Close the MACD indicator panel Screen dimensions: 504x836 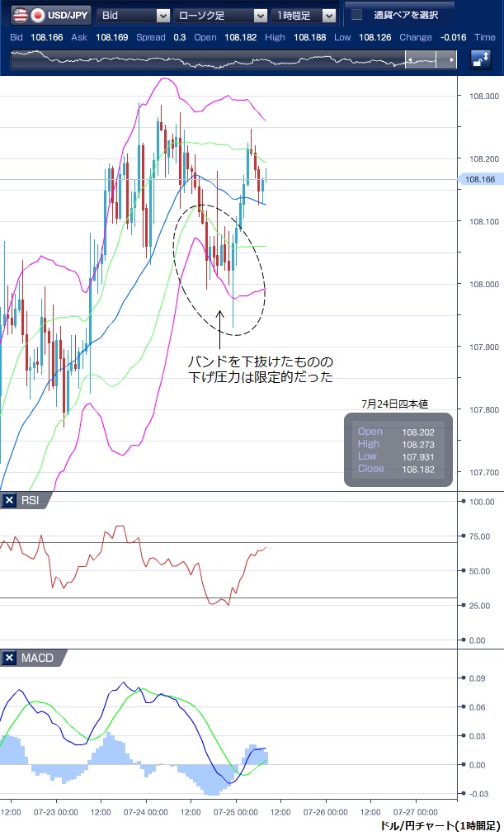pos(9,658)
